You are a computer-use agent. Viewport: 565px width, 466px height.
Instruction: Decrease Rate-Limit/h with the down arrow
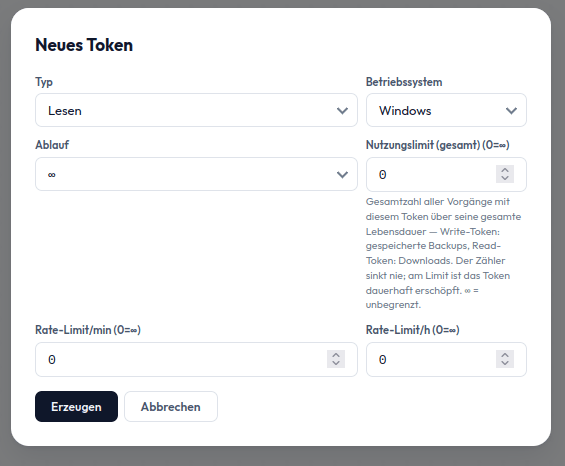point(505,363)
